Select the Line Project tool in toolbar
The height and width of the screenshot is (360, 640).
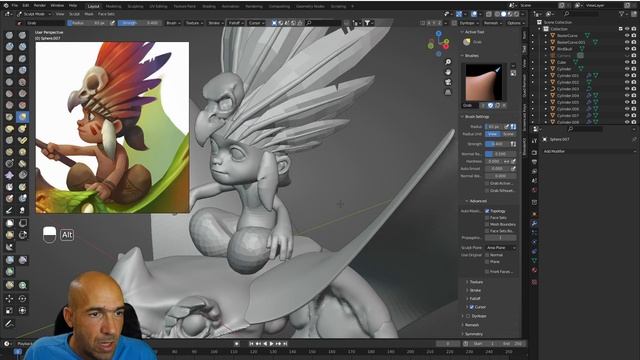pos(9,247)
